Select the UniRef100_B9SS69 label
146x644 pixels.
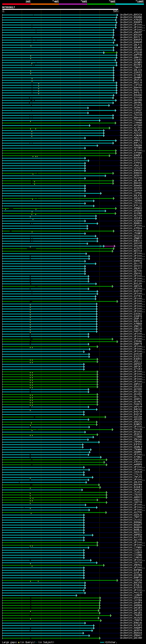tap(131, 35)
